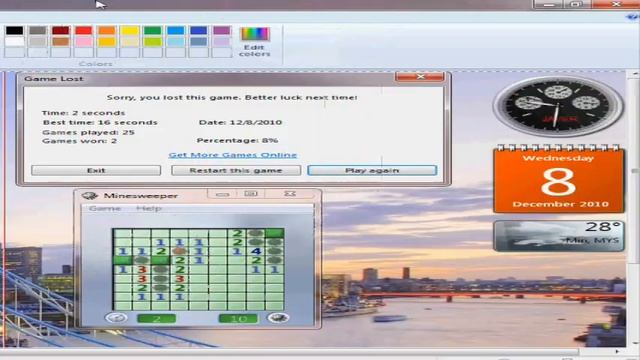The width and height of the screenshot is (640, 360).
Task: Choose the yellow swatch in top row
Action: (x=129, y=31)
